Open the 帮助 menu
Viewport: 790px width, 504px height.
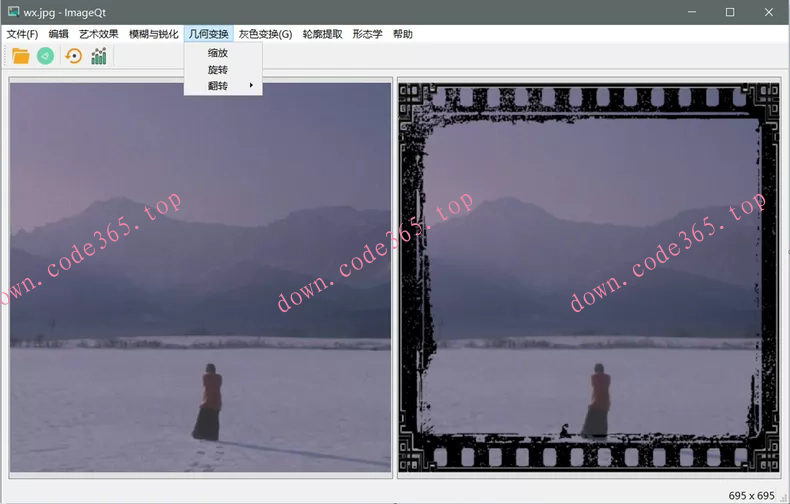[403, 34]
